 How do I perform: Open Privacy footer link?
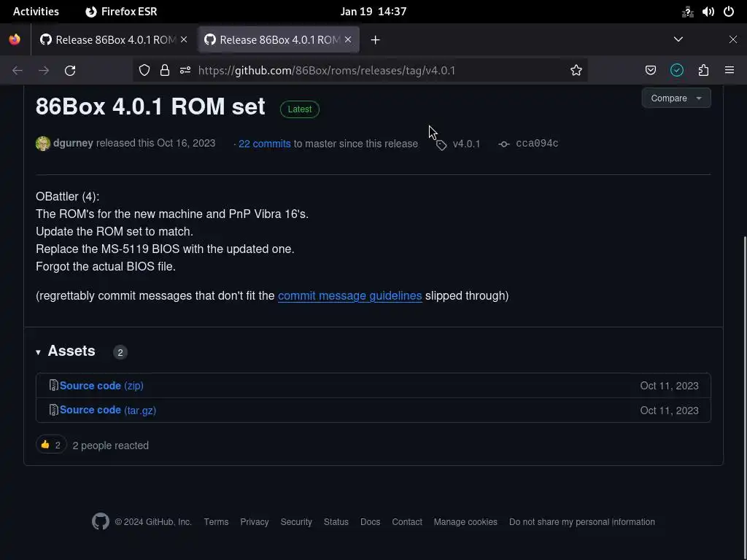pos(255,522)
